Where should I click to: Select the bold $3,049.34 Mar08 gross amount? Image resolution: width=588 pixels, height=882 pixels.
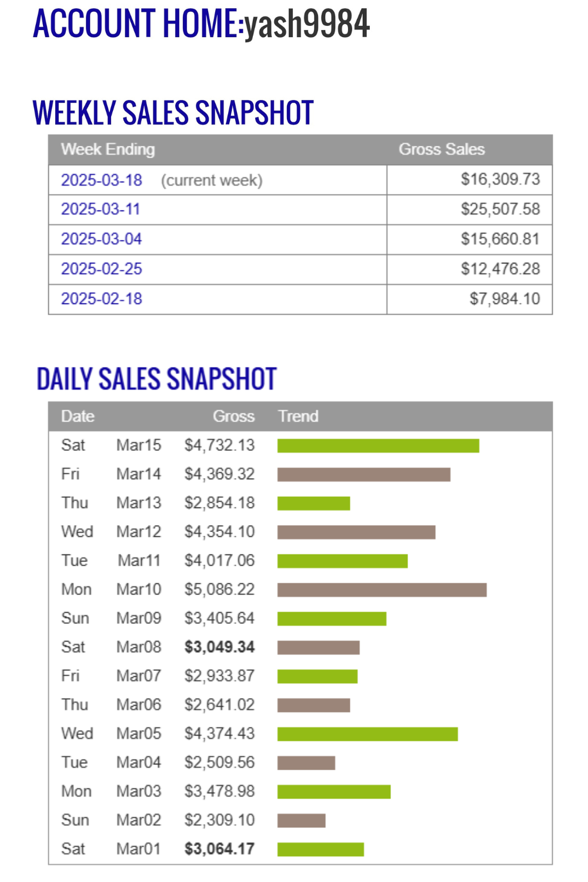tap(219, 647)
